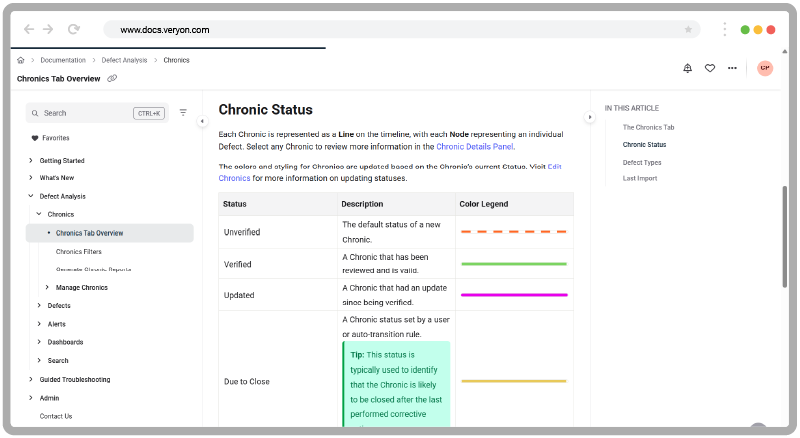This screenshot has height=438, width=800.
Task: Open the Contact Us page
Action: [56, 416]
